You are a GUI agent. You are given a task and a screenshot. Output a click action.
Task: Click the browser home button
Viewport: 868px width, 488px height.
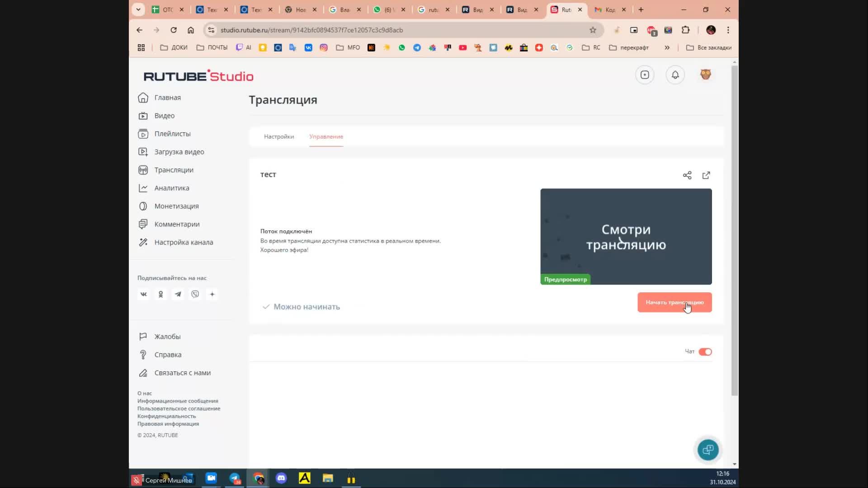pyautogui.click(x=191, y=30)
